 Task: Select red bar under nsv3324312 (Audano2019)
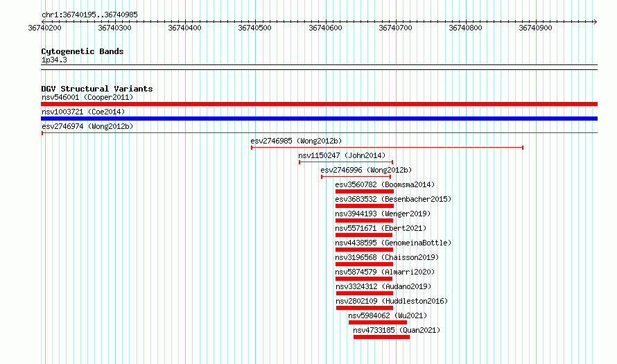[365, 293]
